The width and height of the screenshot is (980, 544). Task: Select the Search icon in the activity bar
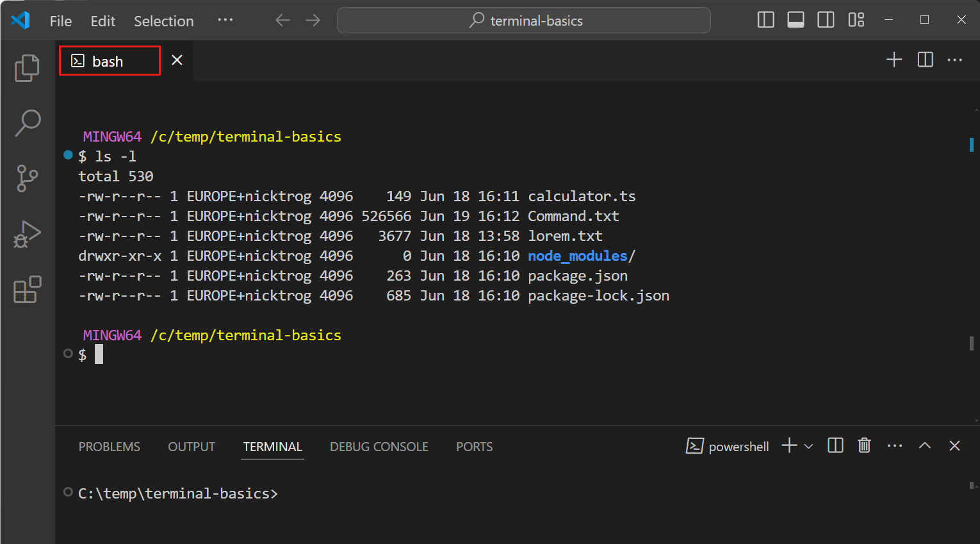coord(26,123)
